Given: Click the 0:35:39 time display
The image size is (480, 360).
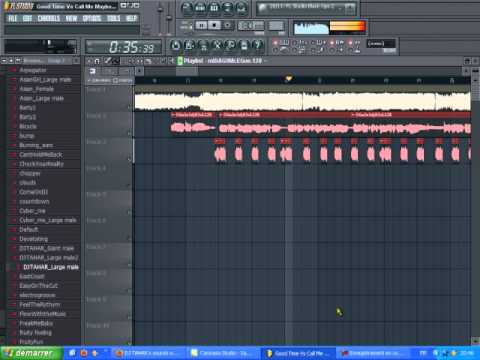Looking at the screenshot, I should [124, 47].
